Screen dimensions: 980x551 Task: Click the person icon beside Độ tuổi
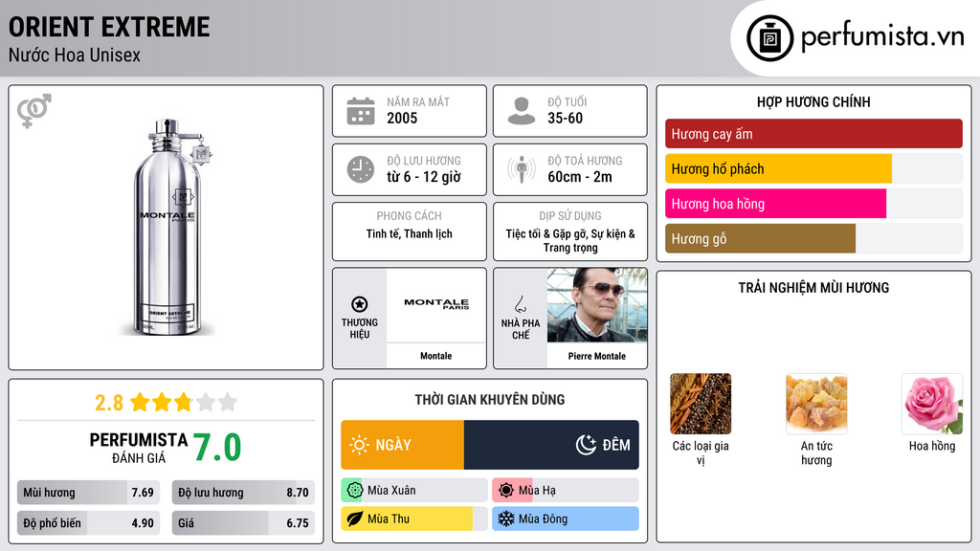pos(522,111)
